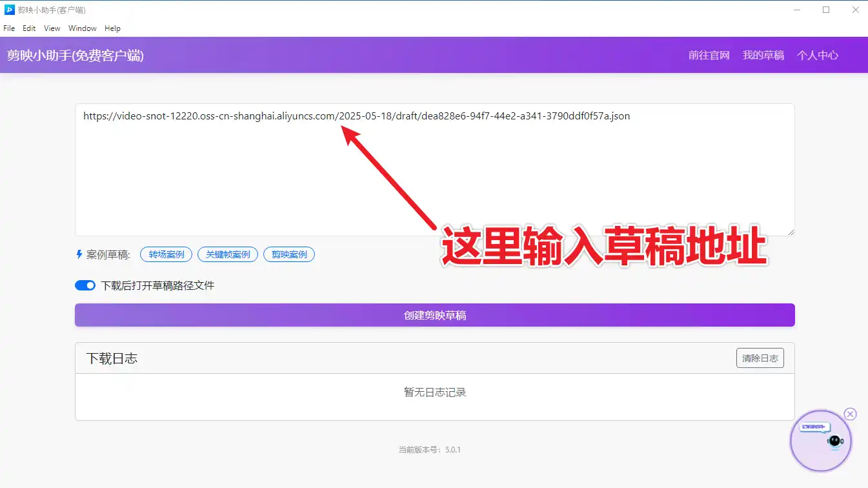Image resolution: width=868 pixels, height=488 pixels.
Task: Toggle 下载后打开草稿路径文件 switch
Action: coord(85,285)
